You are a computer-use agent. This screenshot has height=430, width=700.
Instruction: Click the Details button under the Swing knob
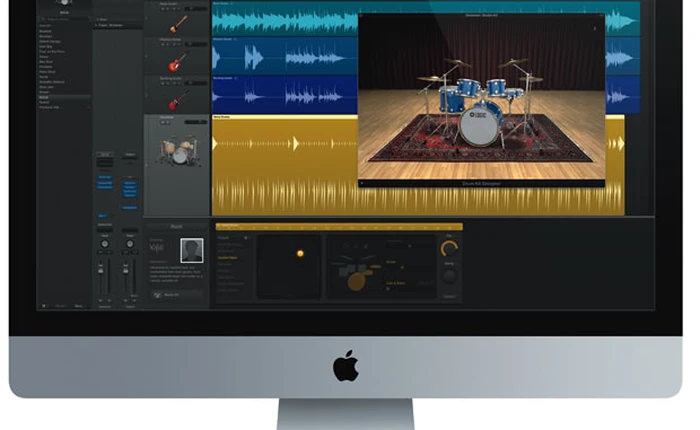(x=449, y=296)
